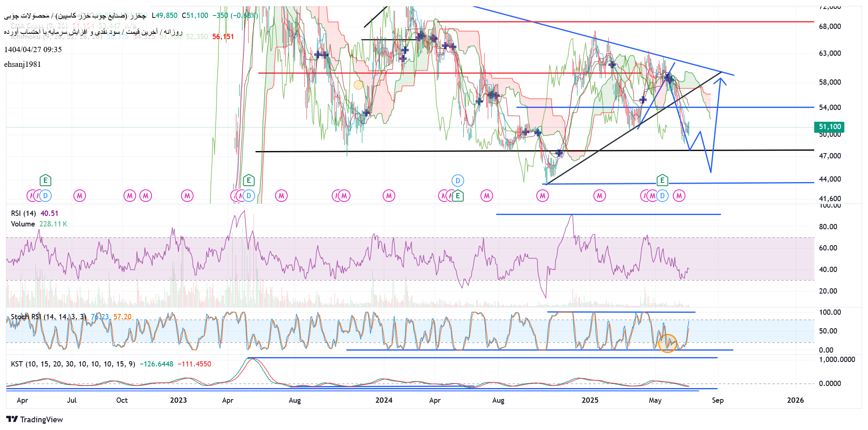Click the Sep label on time axis
Screen dimensions: 868x430
point(718,400)
